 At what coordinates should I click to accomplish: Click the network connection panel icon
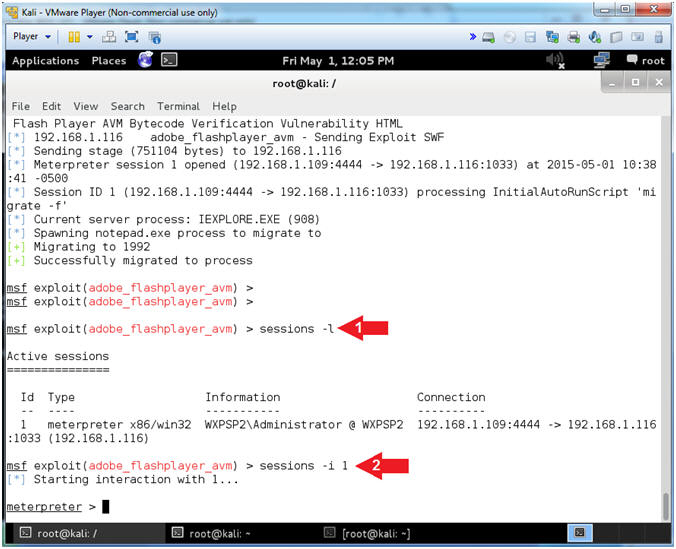tap(601, 60)
